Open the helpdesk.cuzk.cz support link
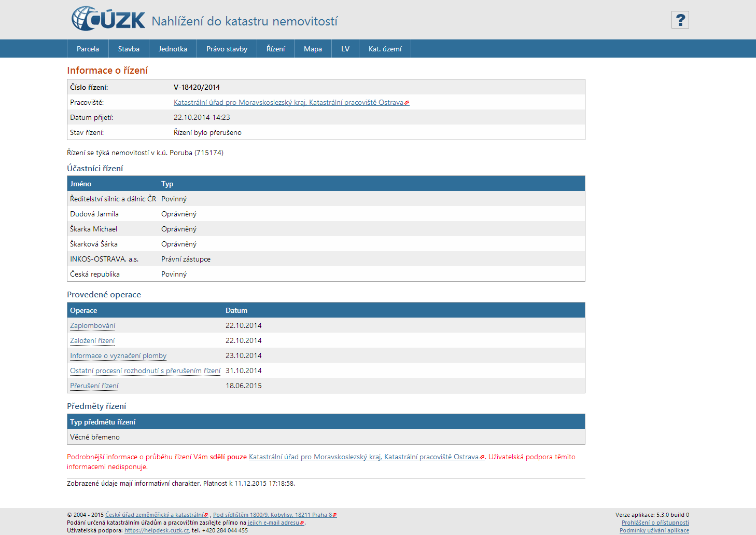 coord(157,530)
